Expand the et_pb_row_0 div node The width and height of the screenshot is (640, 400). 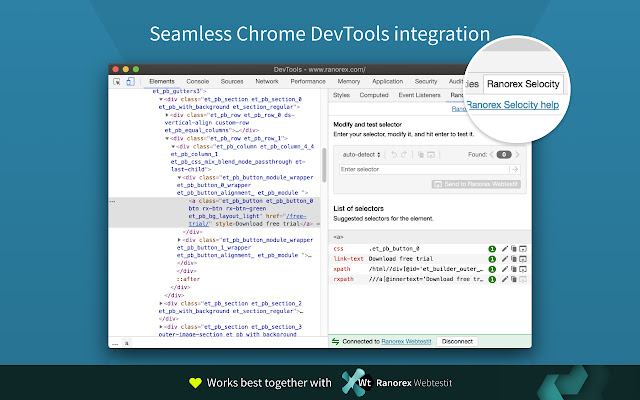coord(167,115)
